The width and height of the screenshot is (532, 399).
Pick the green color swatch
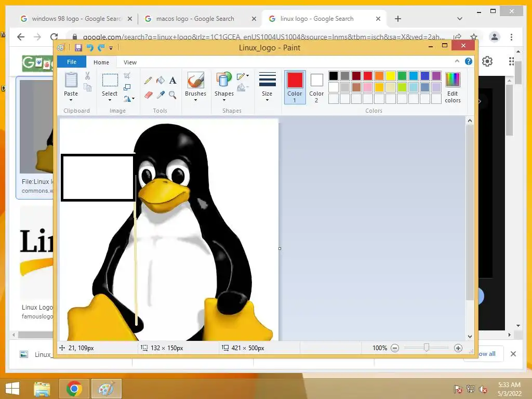click(x=402, y=76)
